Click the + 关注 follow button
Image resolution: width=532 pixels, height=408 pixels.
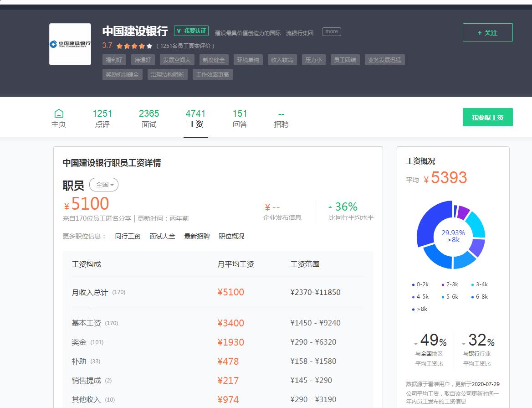[x=487, y=32]
